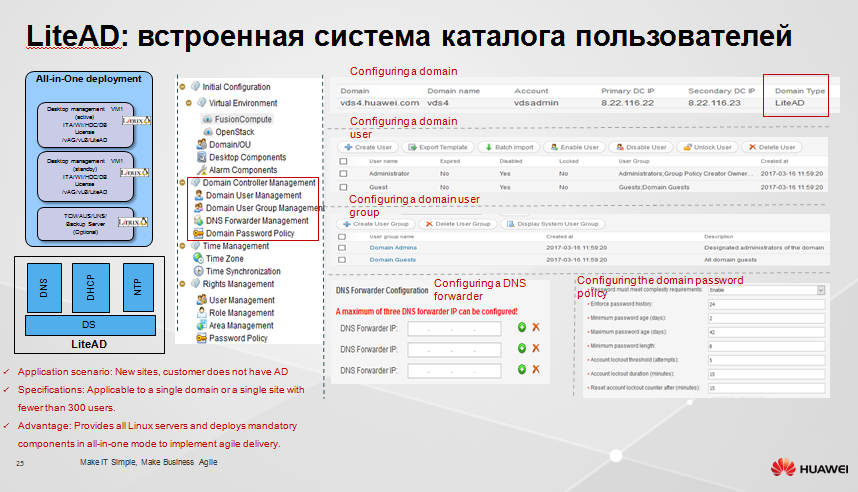Select Role Management in navigation tree

(x=241, y=313)
